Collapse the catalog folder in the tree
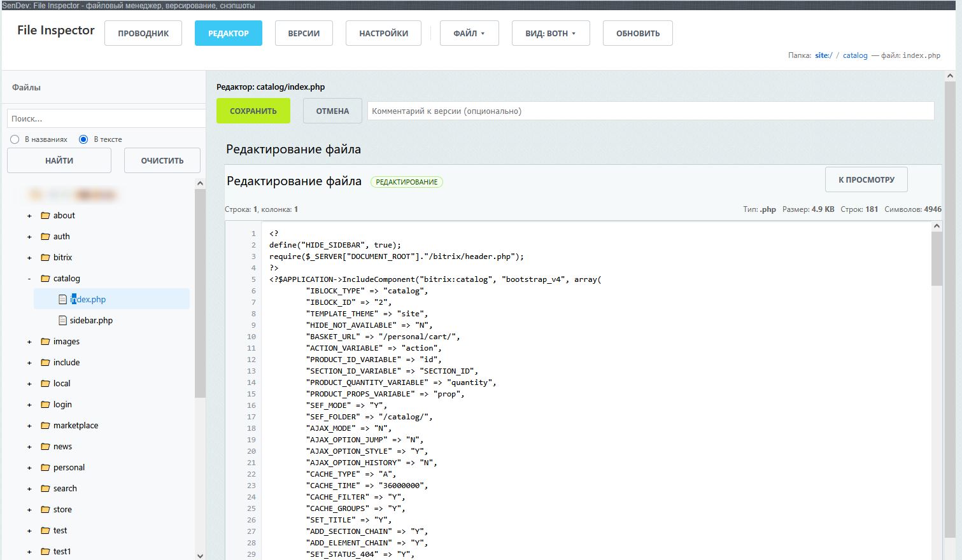 point(29,278)
